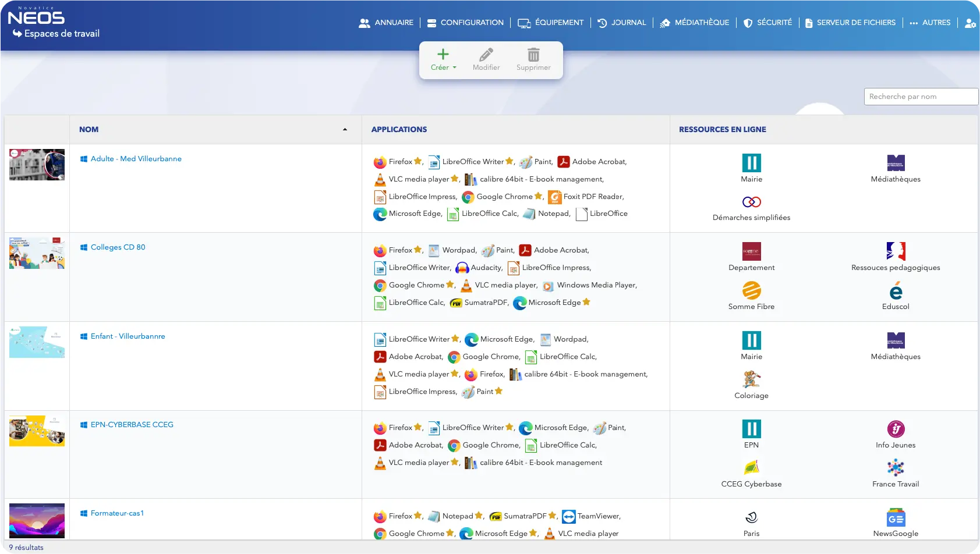
Task: Open the Journal section
Action: (x=622, y=23)
